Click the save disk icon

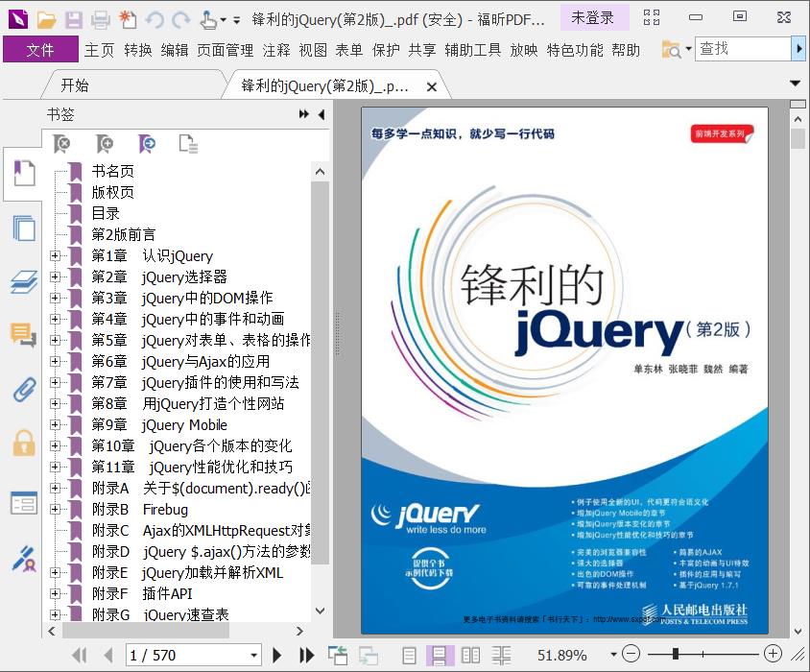click(x=74, y=19)
